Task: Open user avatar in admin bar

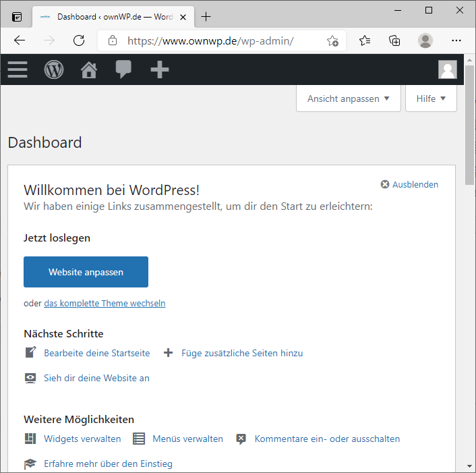Action: [x=448, y=69]
